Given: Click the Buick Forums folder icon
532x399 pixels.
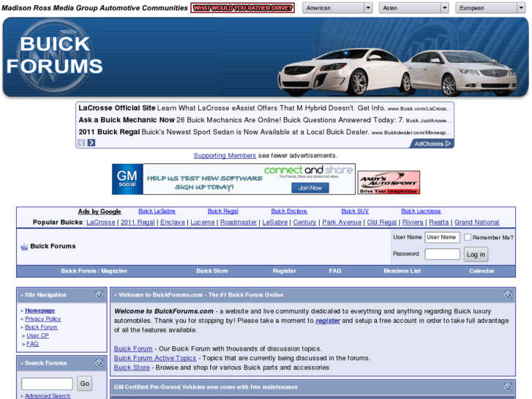Looking at the screenshot, I should 24,247.
